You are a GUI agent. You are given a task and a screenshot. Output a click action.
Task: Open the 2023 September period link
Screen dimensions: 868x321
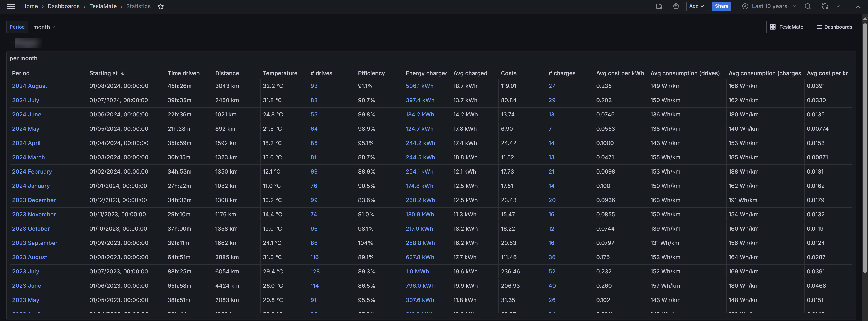[x=35, y=243]
